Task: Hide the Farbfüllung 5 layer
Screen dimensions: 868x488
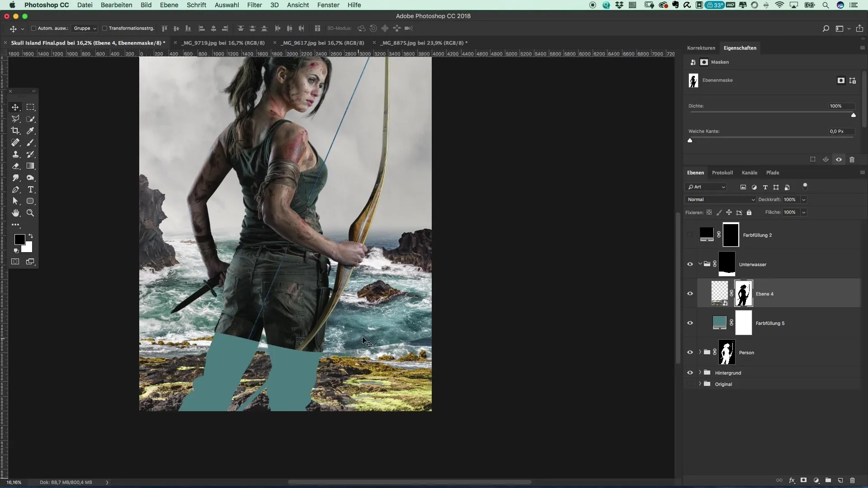Action: (x=690, y=323)
